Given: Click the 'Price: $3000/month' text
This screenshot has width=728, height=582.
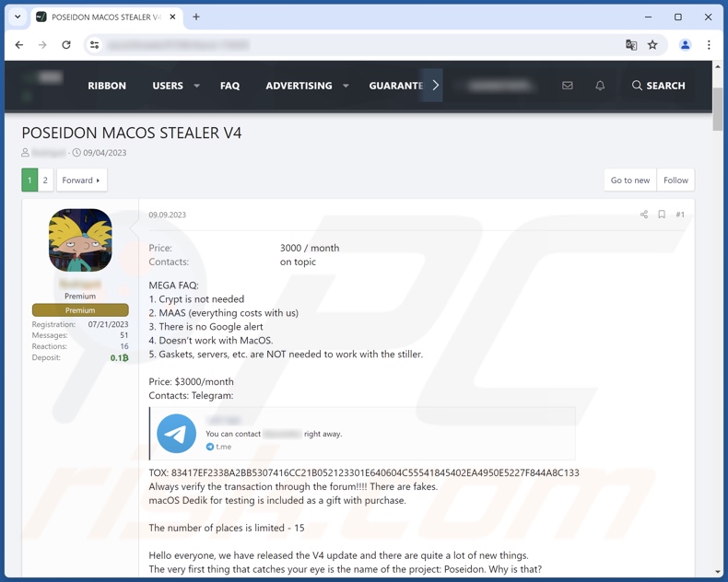Looking at the screenshot, I should (x=192, y=382).
